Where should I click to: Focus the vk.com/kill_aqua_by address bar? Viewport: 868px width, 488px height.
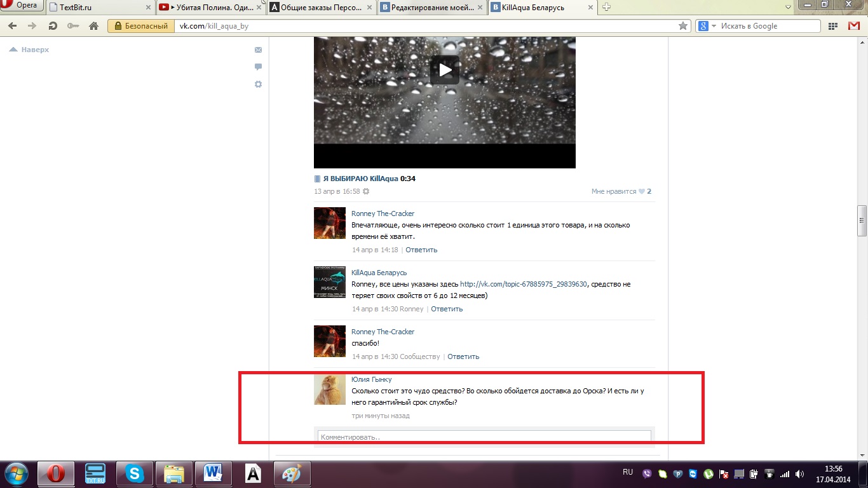point(426,26)
